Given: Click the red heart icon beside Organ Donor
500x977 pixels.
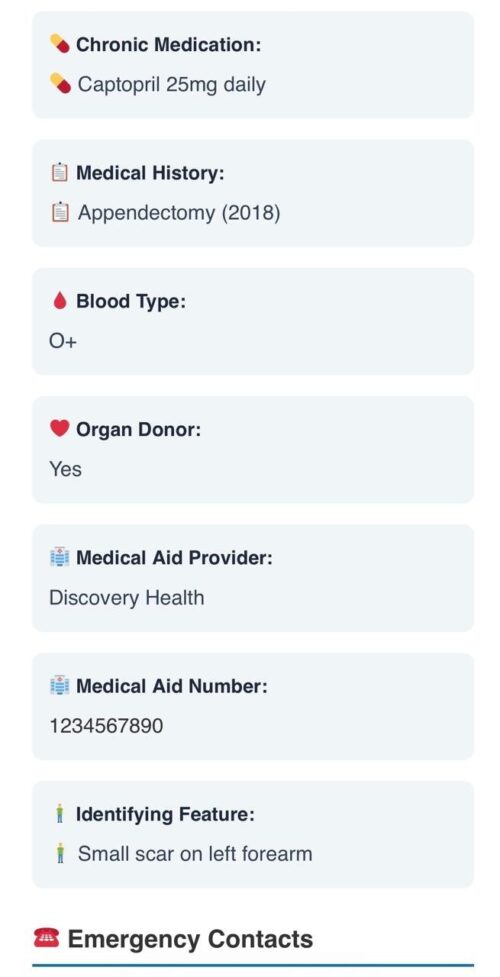Looking at the screenshot, I should tap(59, 429).
